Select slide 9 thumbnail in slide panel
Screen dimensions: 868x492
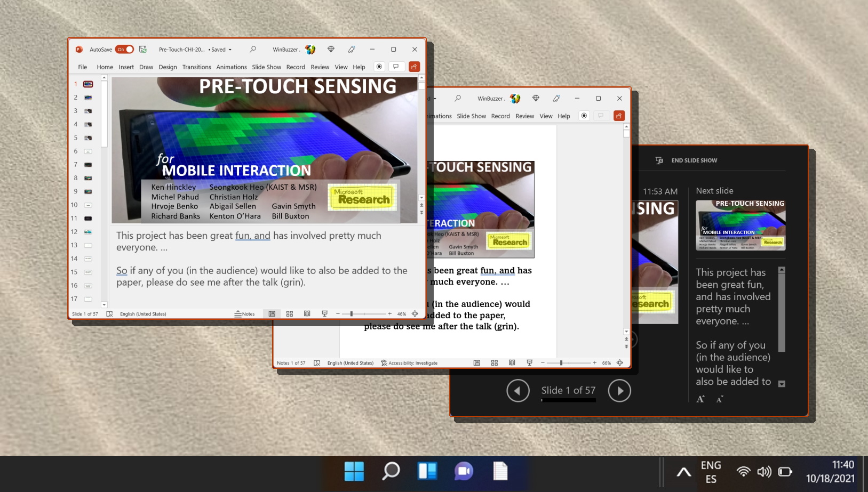tap(88, 191)
